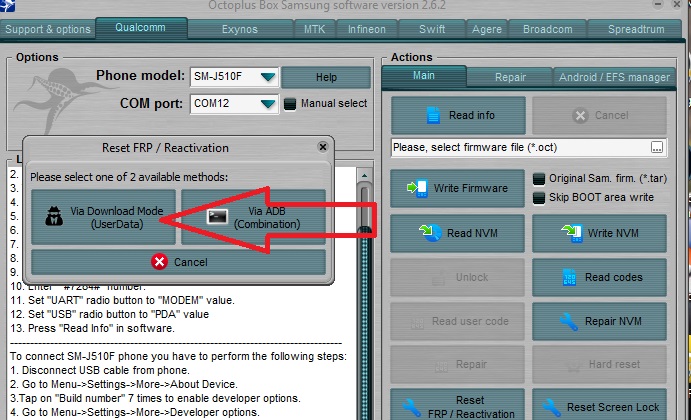Enable Original Sam. firm. (*.tar) checkbox
Viewport: 691px width, 420px height.
coord(539,179)
